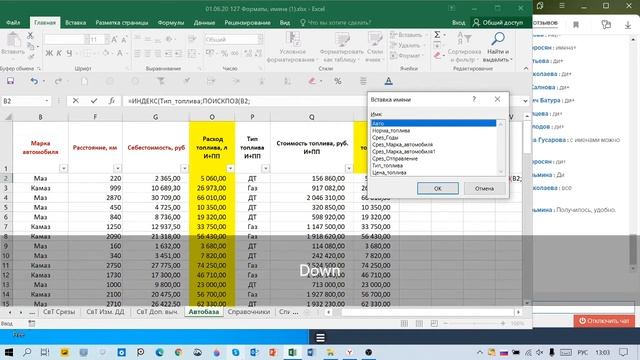Open filter dropdown for Марка автомобиля
The width and height of the screenshot is (640, 360).
pyautogui.click(x=63, y=168)
